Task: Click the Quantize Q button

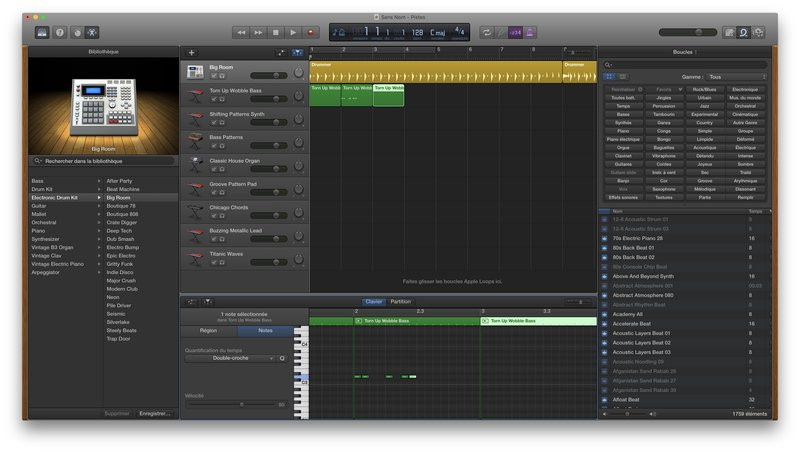Action: point(282,358)
